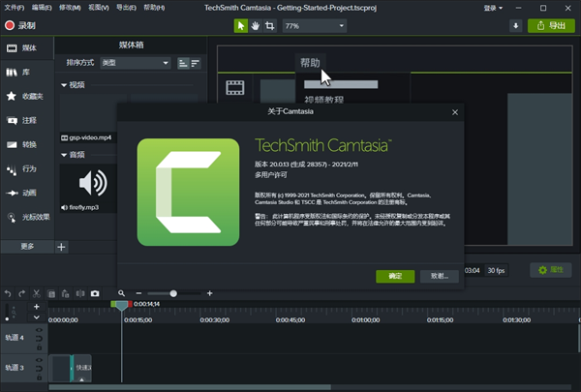This screenshot has height=392, width=581.
Task: Click the red record button
Action: click(x=21, y=26)
